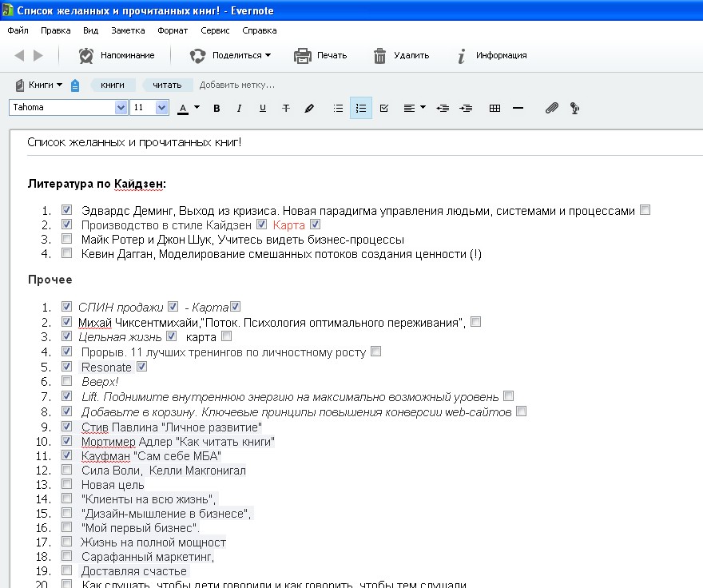The image size is (703, 588).
Task: Check the box for Сила Воли, Келли Макгонигал
Action: coord(66,470)
